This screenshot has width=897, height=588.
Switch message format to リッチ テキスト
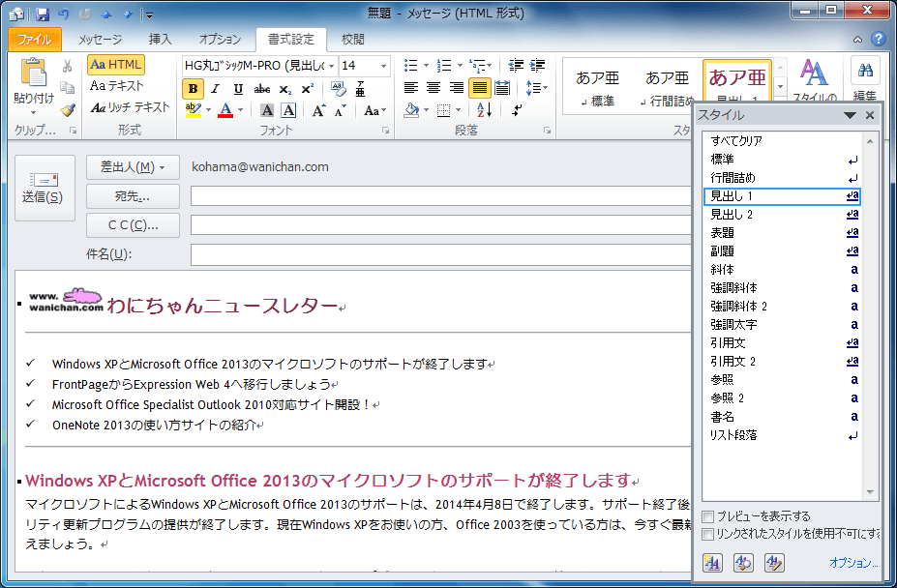pyautogui.click(x=131, y=107)
